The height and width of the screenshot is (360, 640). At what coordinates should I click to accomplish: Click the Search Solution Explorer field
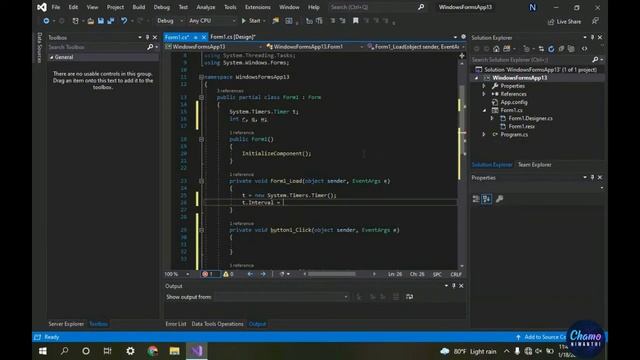[531, 60]
